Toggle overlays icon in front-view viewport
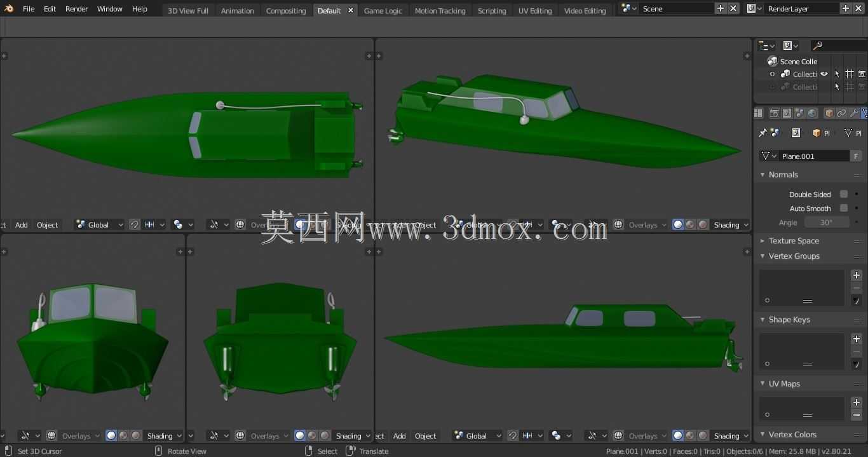The image size is (868, 457). click(51, 436)
